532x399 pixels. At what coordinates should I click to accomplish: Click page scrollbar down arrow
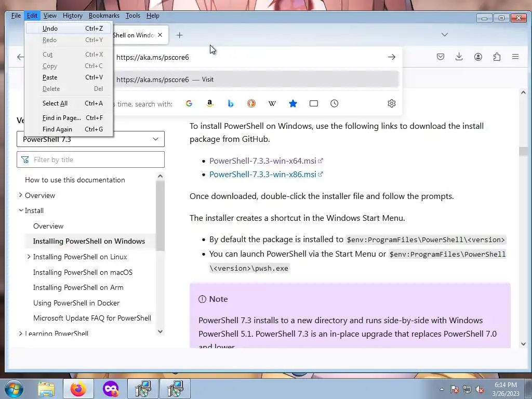point(523,344)
